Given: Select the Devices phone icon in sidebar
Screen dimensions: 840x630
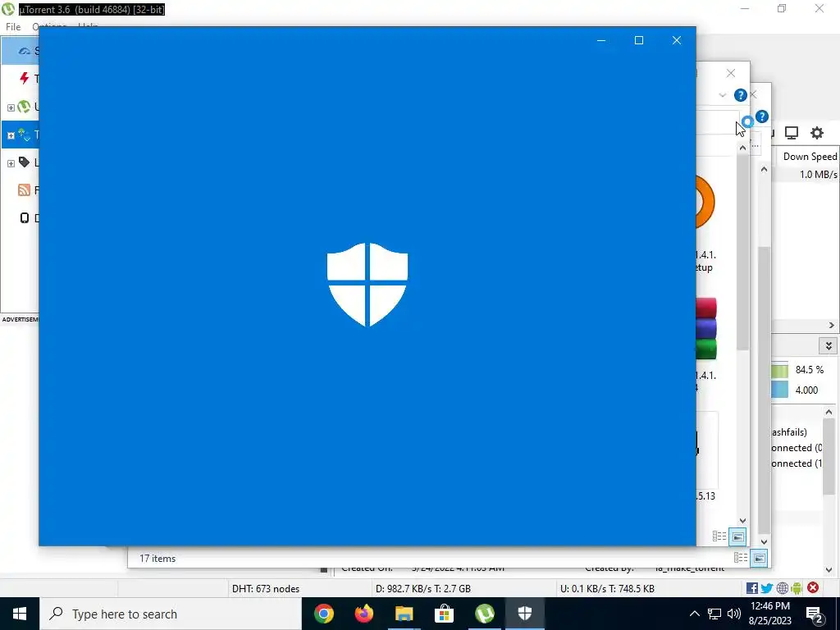Looking at the screenshot, I should coord(24,217).
